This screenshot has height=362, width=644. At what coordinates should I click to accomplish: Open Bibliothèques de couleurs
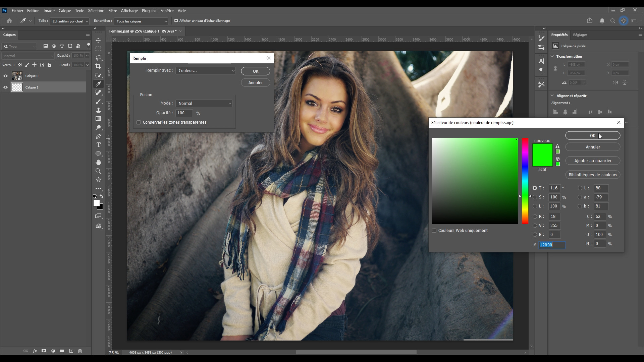[x=592, y=175]
